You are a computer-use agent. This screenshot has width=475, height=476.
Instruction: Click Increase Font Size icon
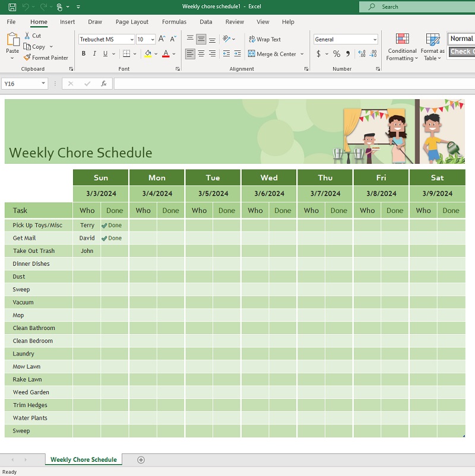(x=162, y=39)
